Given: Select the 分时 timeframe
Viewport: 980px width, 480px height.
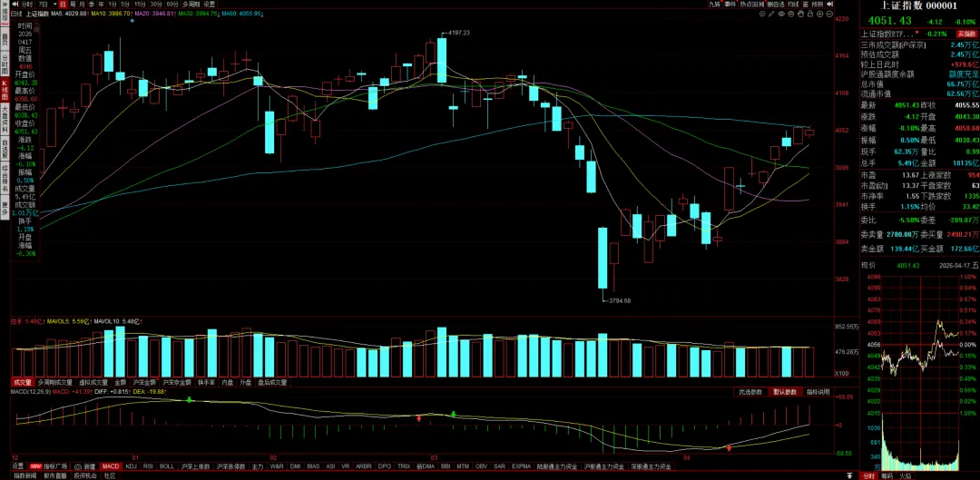Looking at the screenshot, I should [x=27, y=5].
